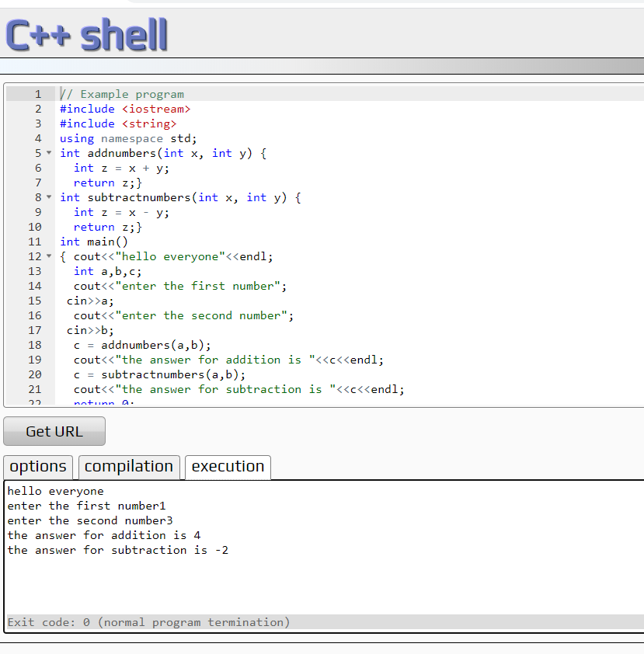Collapse the subtractnumbers function fold arrow
The image size is (644, 654).
coord(47,197)
